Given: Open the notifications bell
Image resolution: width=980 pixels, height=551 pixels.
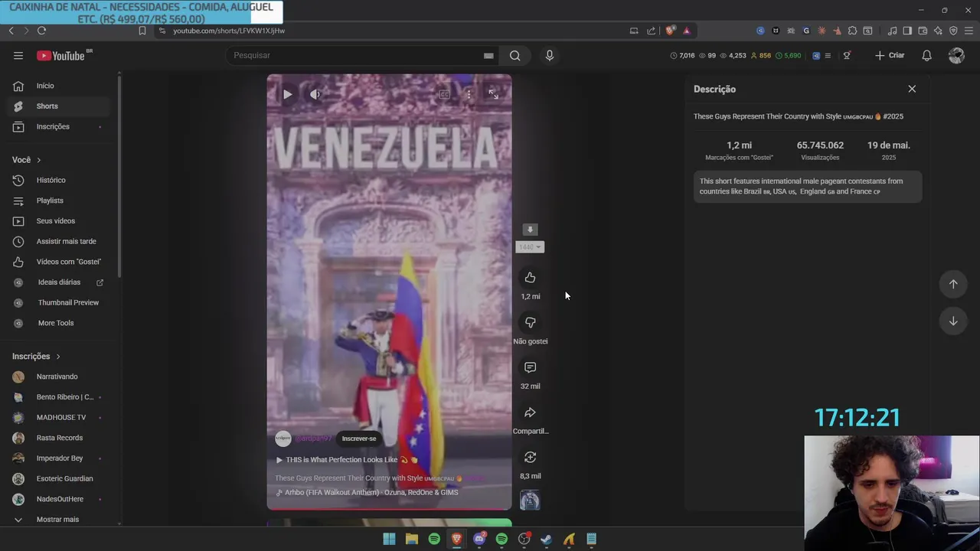Looking at the screenshot, I should coord(926,55).
